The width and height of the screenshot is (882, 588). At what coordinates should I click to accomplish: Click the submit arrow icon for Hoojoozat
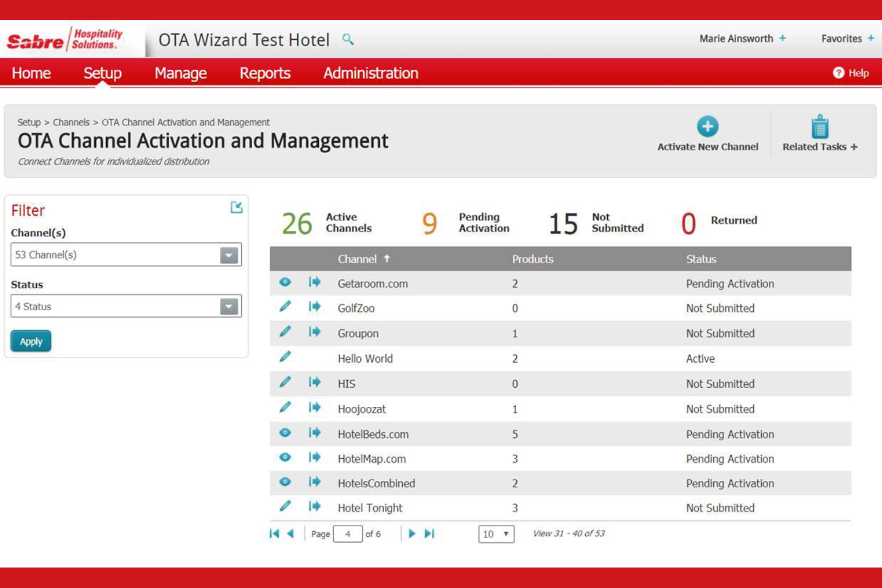[x=315, y=407]
